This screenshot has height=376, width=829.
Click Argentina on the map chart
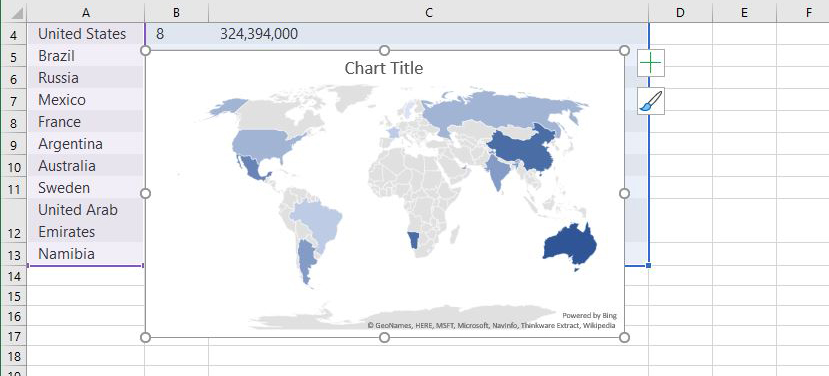pos(306,259)
